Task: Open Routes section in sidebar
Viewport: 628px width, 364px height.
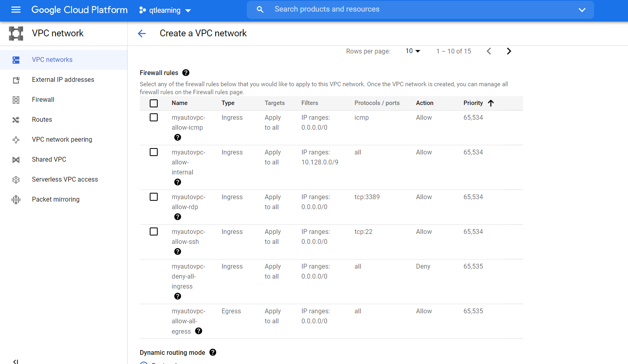Action: [x=64, y=120]
